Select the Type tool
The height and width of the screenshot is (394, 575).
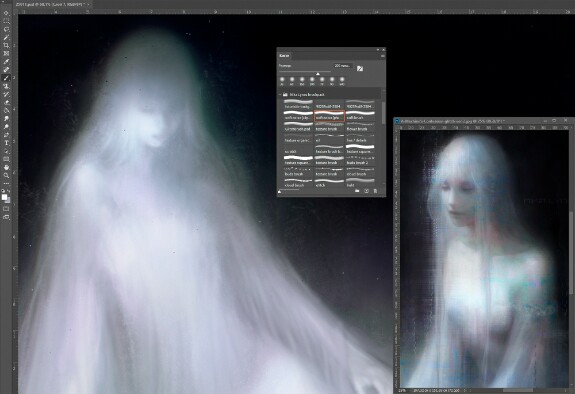tap(6, 143)
